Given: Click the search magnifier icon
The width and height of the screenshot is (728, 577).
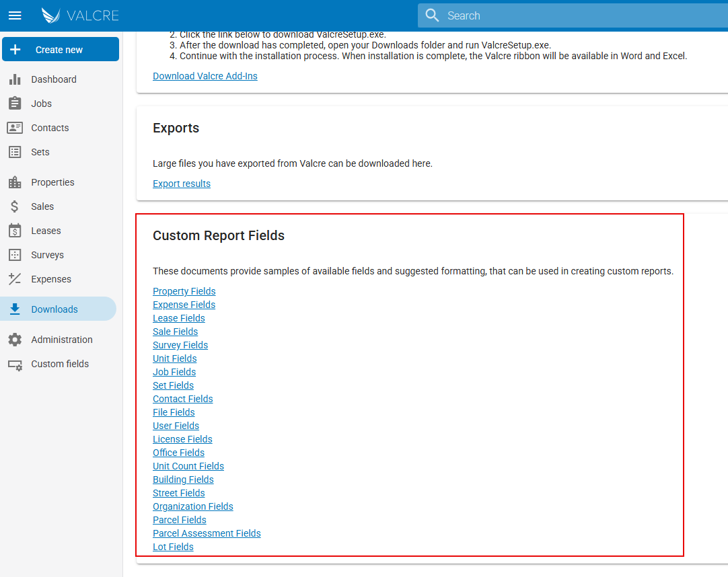Looking at the screenshot, I should tap(432, 15).
